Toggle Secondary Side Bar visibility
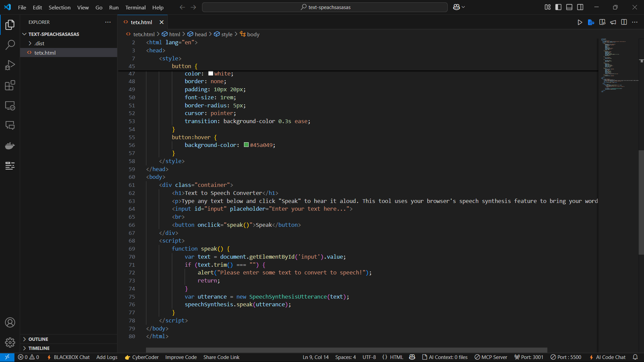The height and width of the screenshot is (362, 644). click(x=580, y=7)
